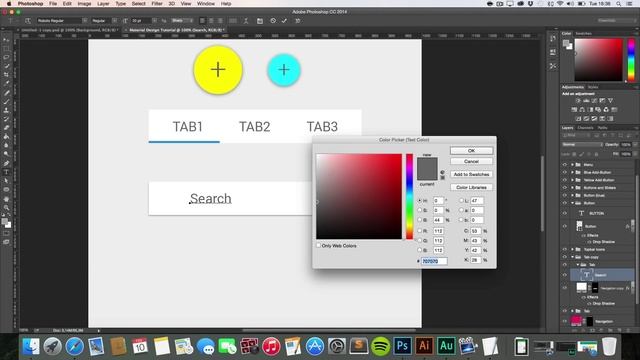
Task: Open Illustrator from the Dock
Action: (424, 346)
